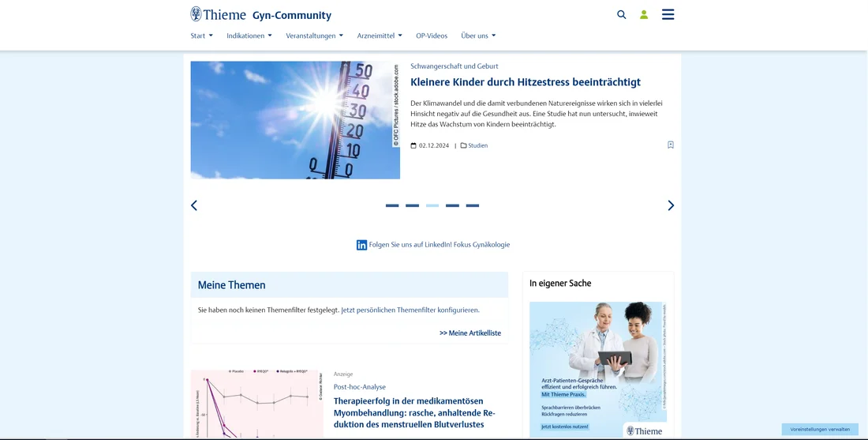Bookmark the Hitzestress article

pos(671,145)
